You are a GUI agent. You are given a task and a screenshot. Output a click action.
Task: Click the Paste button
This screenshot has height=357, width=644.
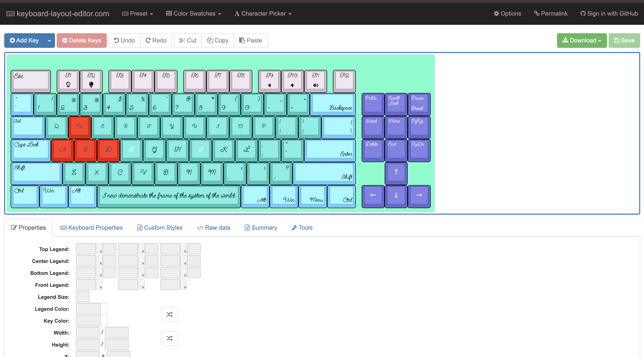[250, 40]
